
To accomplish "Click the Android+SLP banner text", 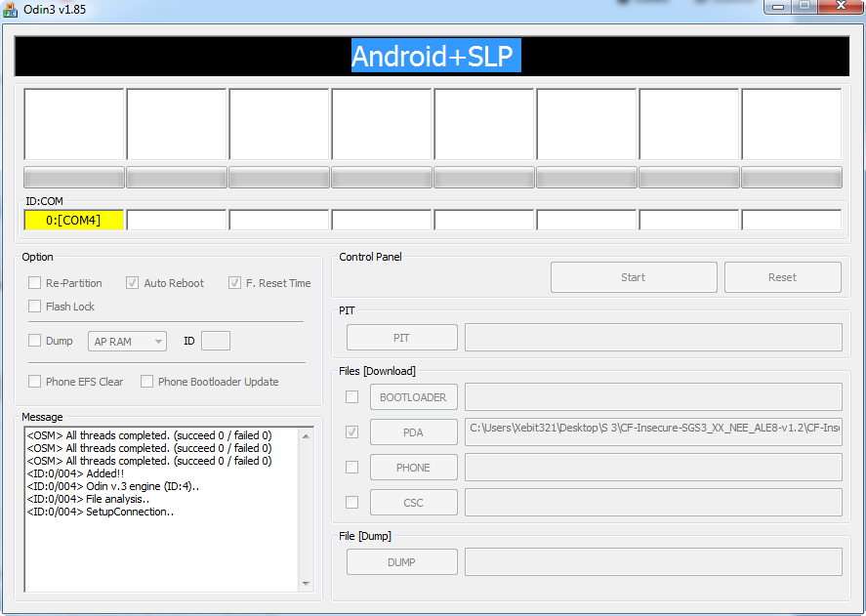I will [436, 56].
